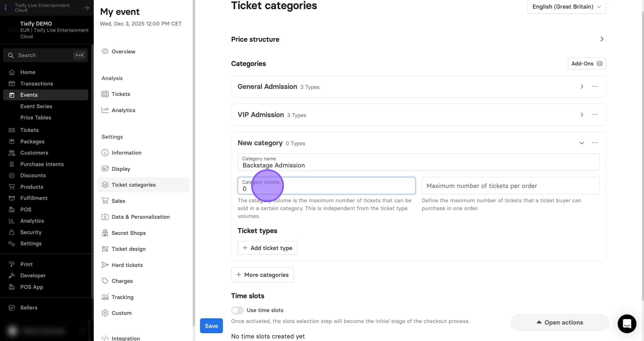Toggle the Use time slots switch

[237, 310]
